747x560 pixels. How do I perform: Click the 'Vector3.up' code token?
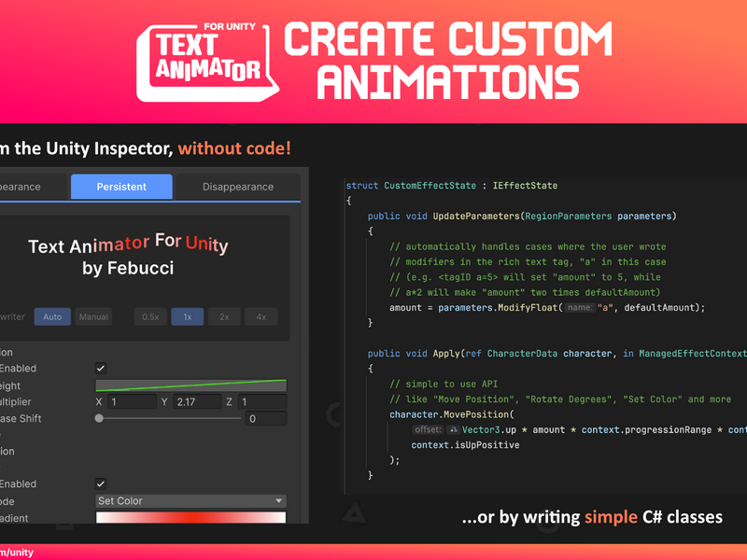click(x=489, y=429)
